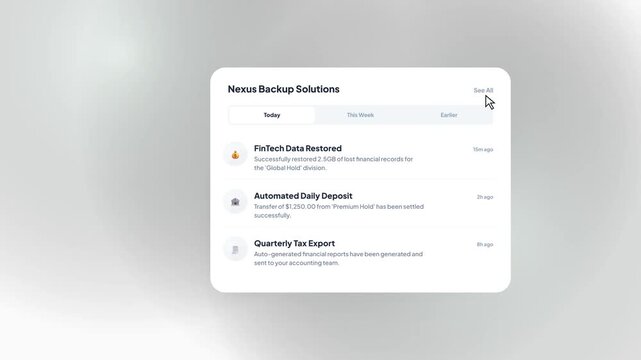641x360 pixels.
Task: Click the Nexus Backup Solutions heading
Action: (x=283, y=89)
